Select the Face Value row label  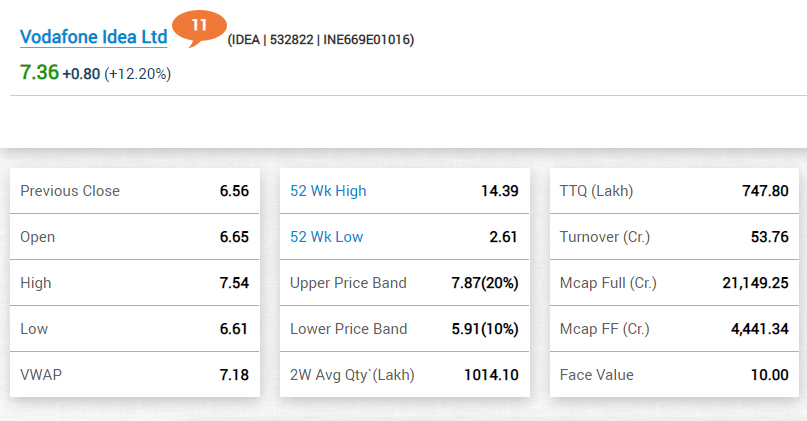click(597, 375)
